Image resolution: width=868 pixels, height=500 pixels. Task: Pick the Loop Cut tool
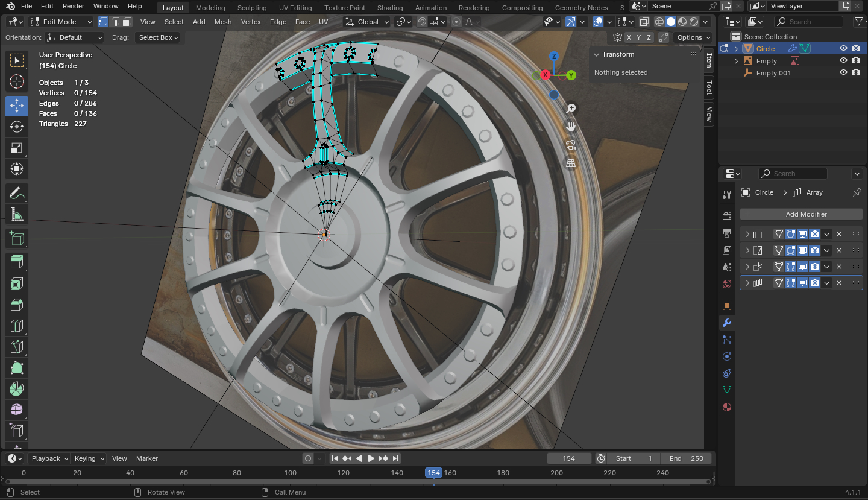click(17, 326)
